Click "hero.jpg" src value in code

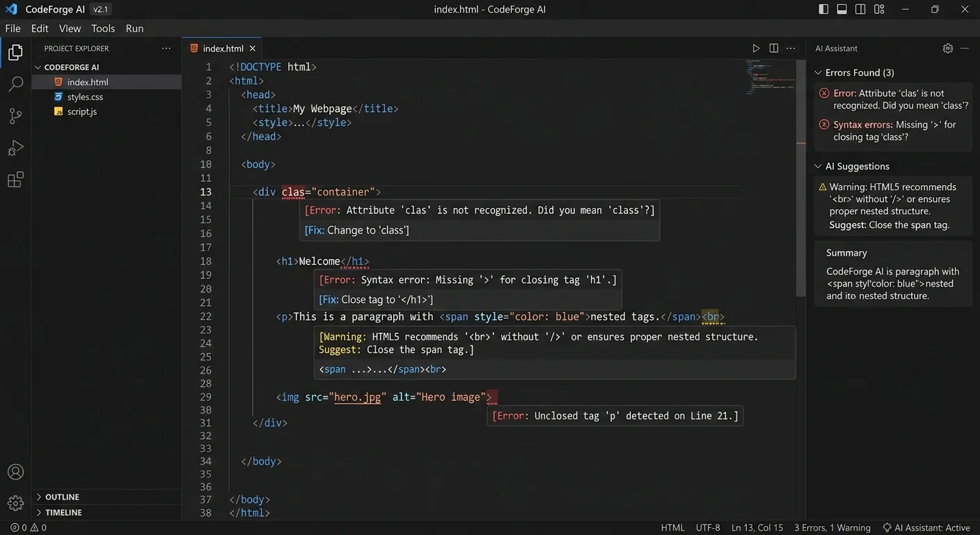click(357, 397)
